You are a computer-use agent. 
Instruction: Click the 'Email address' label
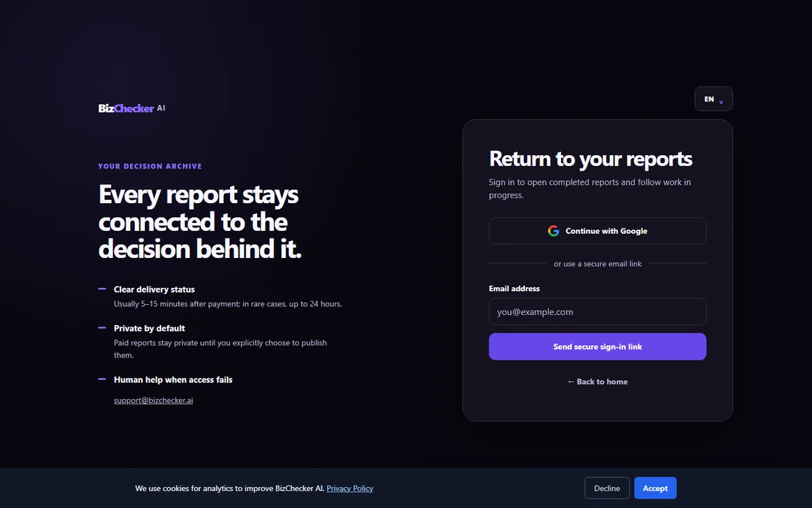point(514,289)
